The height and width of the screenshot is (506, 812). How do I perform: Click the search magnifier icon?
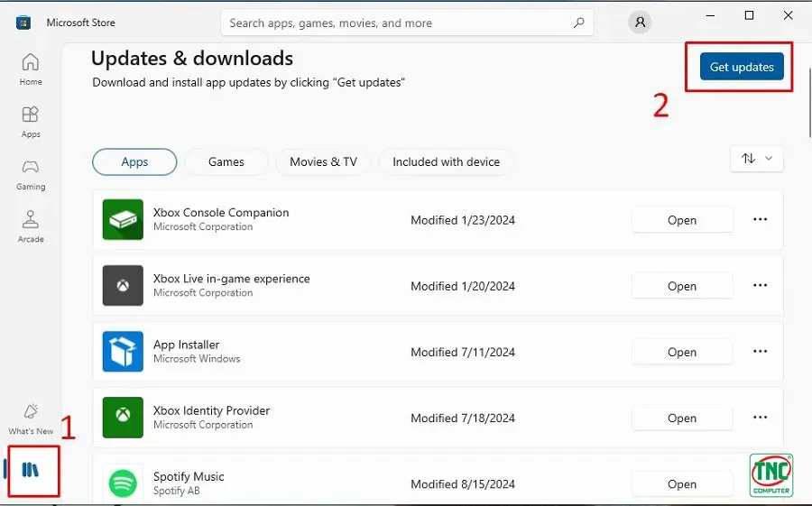[x=579, y=23]
